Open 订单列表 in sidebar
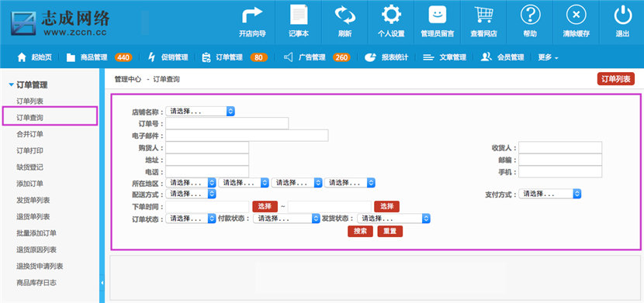This screenshot has width=644, height=303. click(x=30, y=101)
